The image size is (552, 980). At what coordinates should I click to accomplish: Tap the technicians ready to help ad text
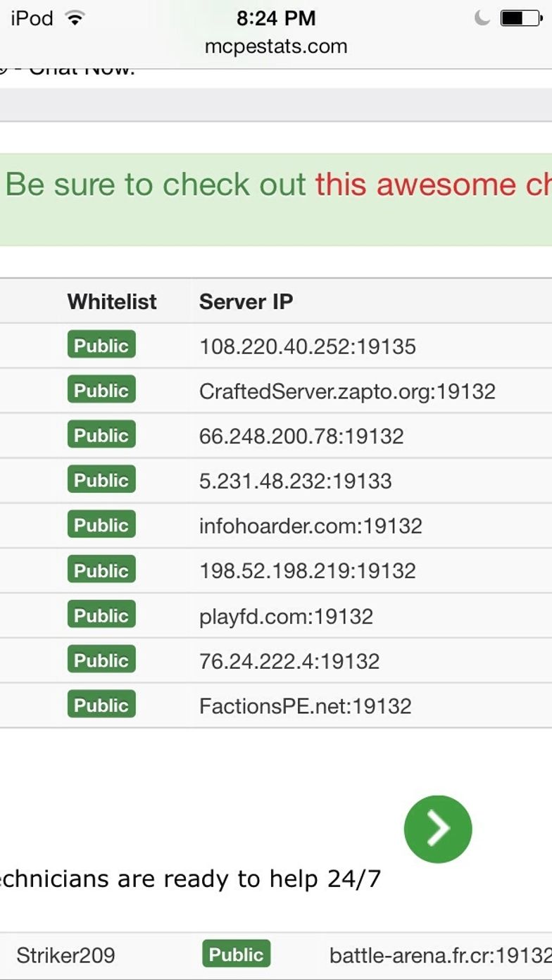click(x=190, y=879)
